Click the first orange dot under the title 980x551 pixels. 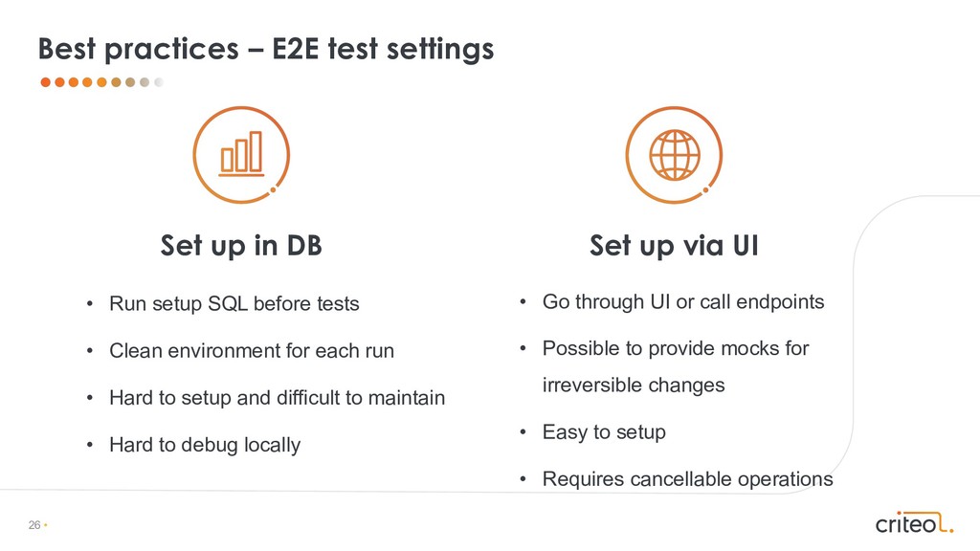(45, 82)
